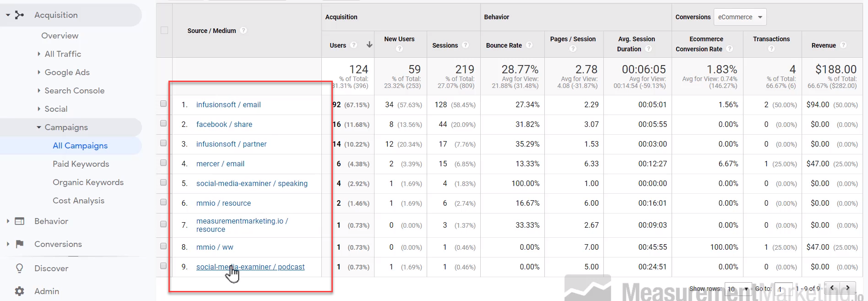868x301 pixels.
Task: Sort table by Revenue column header
Action: (824, 45)
